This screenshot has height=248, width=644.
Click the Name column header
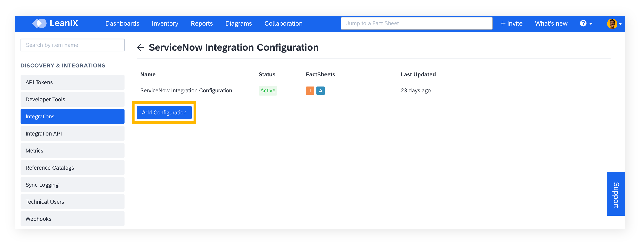pos(148,74)
